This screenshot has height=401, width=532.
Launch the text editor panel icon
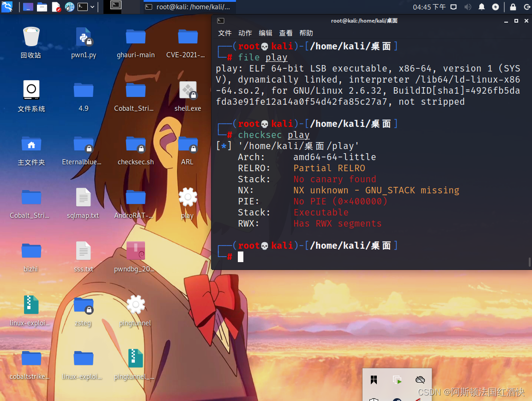coord(56,7)
